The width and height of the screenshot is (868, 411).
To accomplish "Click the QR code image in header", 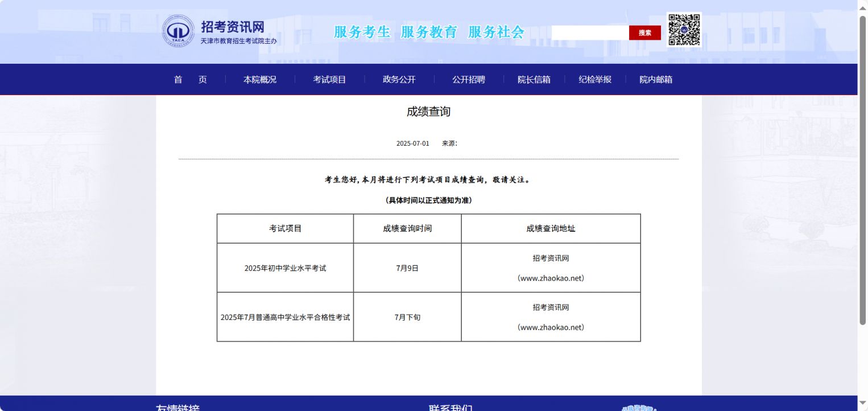I will (x=684, y=30).
